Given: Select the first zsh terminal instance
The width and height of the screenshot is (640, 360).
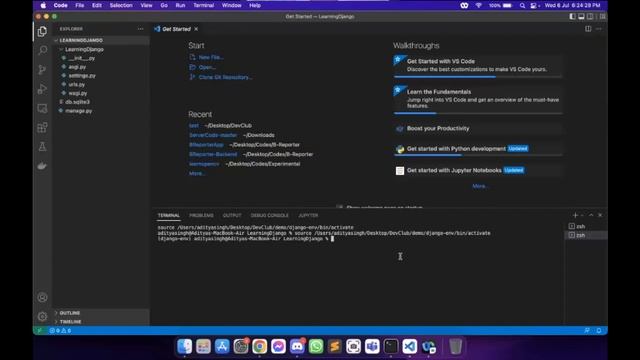Looking at the screenshot, I should click(585, 226).
